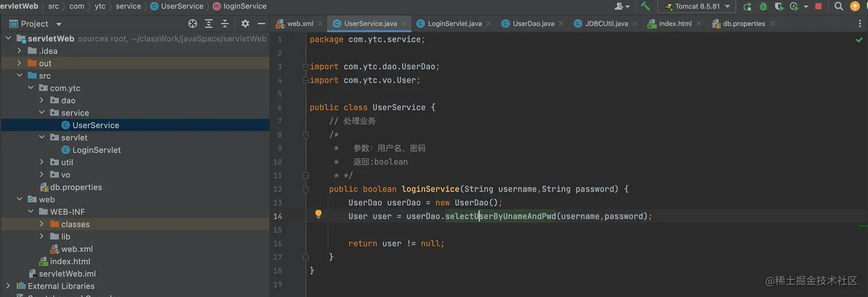Click the 'src' breadcrumb in navigation bar
The image size is (868, 297).
click(53, 6)
